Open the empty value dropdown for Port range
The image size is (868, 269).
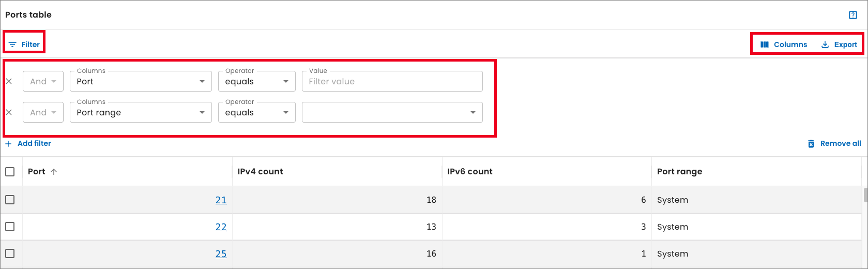tap(392, 112)
